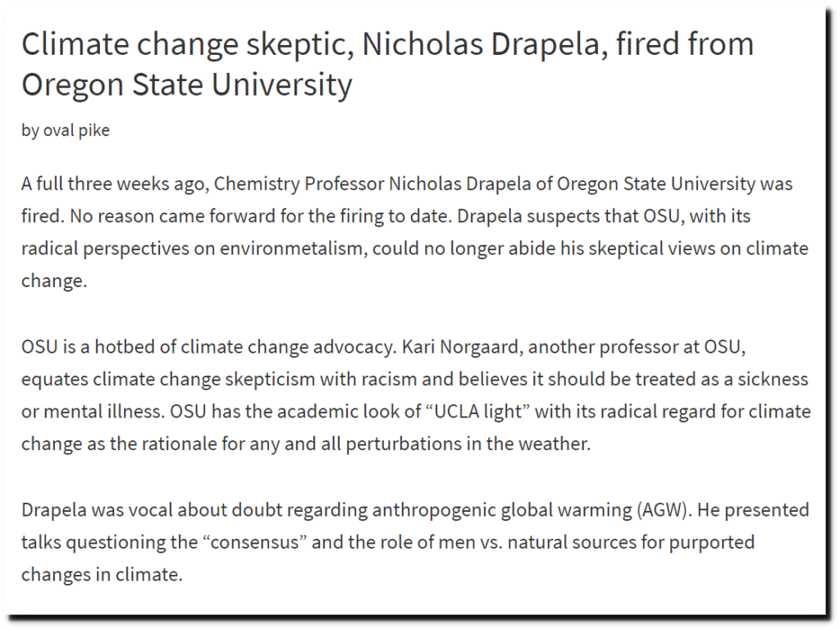
Task: Click the "by oval pike" byline
Action: point(66,130)
